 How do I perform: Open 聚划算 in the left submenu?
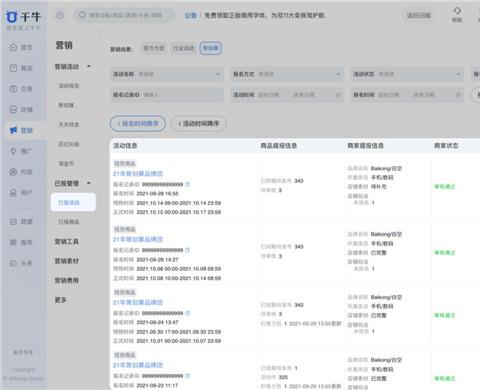click(x=66, y=105)
